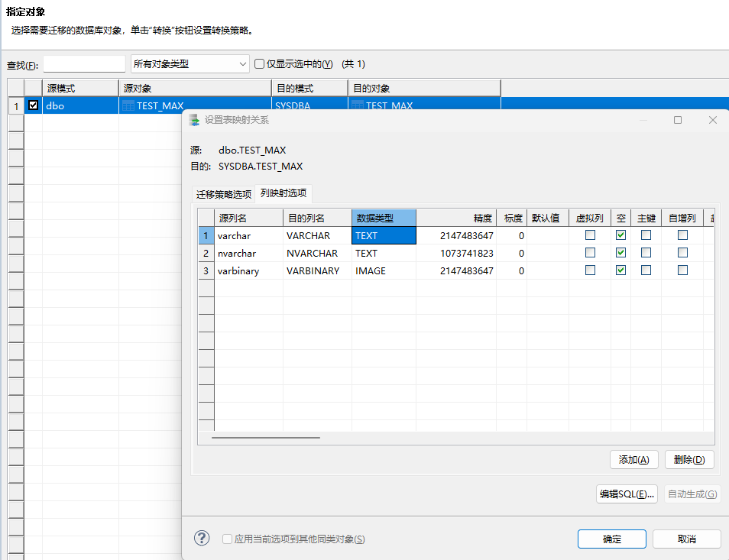Click the 源列名 column header
The height and width of the screenshot is (560, 729).
click(248, 218)
